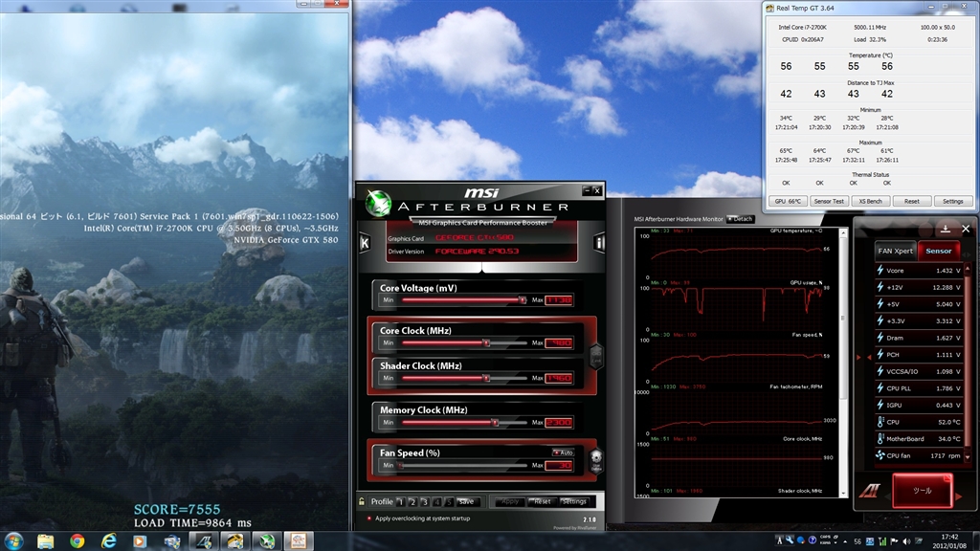980x551 pixels.
Task: Click the Fan Speed slider handle
Action: [401, 466]
